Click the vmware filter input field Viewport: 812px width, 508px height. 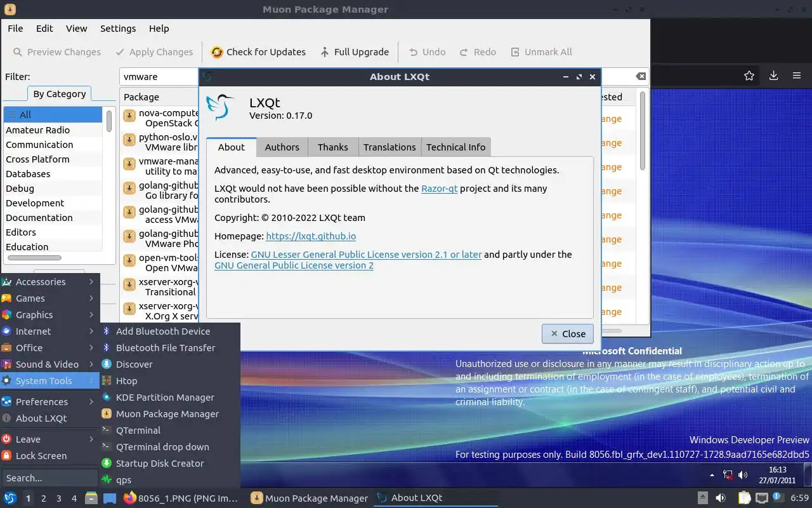click(x=160, y=76)
